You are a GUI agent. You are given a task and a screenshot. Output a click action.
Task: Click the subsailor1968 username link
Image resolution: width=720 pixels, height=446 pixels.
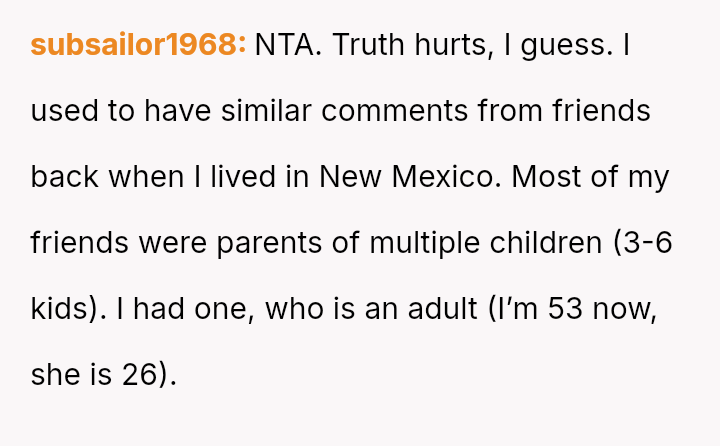click(138, 44)
